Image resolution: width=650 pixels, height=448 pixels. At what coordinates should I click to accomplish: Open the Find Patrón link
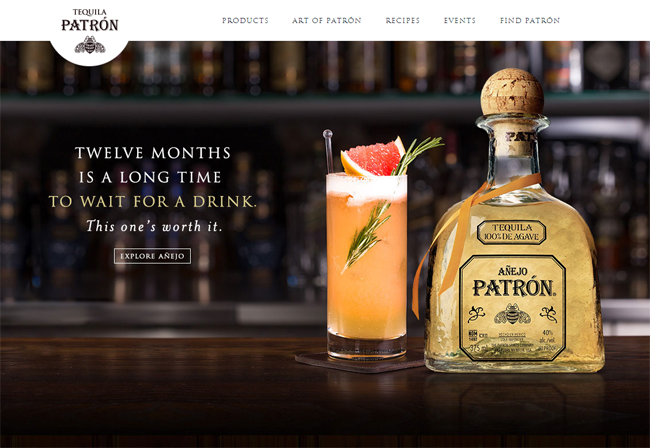click(x=530, y=20)
